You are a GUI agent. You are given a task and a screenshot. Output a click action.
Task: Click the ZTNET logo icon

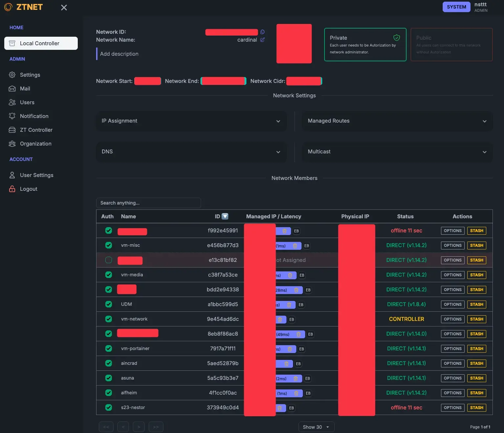(x=8, y=7)
